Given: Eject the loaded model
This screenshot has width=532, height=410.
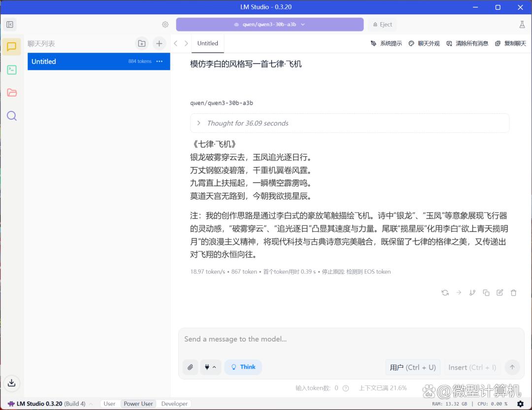Looking at the screenshot, I should (x=382, y=24).
